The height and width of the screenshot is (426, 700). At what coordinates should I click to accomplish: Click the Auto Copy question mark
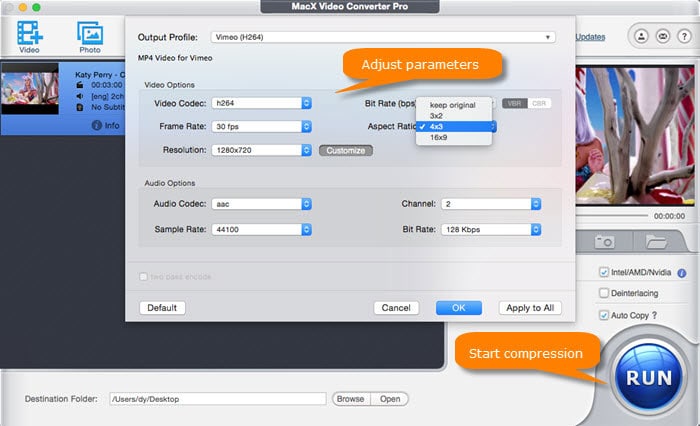(654, 315)
